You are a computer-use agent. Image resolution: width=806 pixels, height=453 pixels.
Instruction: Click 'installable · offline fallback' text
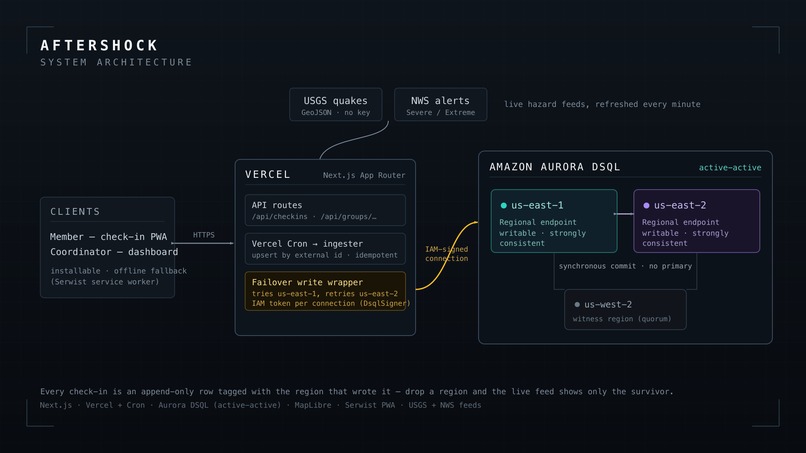click(119, 270)
